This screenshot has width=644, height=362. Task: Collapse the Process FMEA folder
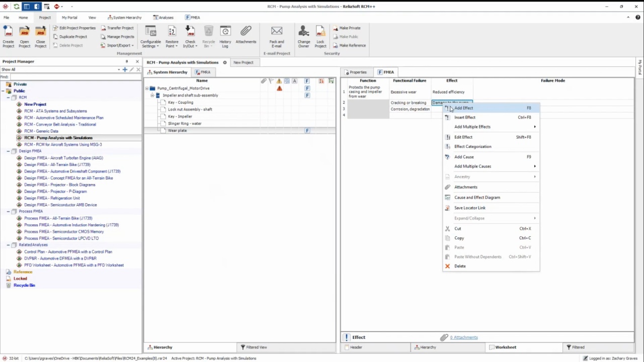pos(8,211)
